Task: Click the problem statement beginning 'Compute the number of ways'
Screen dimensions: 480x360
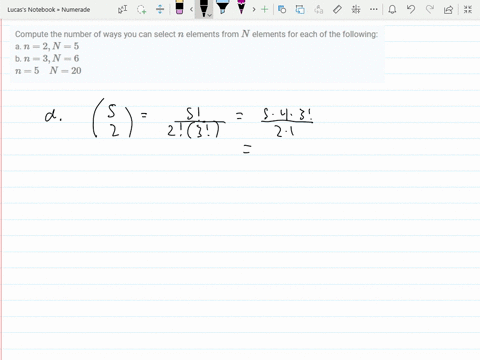Action: click(196, 34)
